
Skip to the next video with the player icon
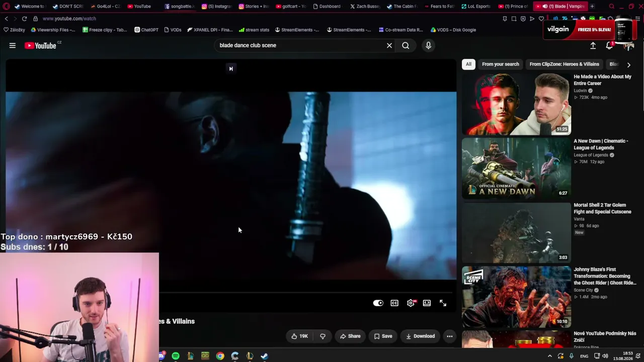pos(231,68)
